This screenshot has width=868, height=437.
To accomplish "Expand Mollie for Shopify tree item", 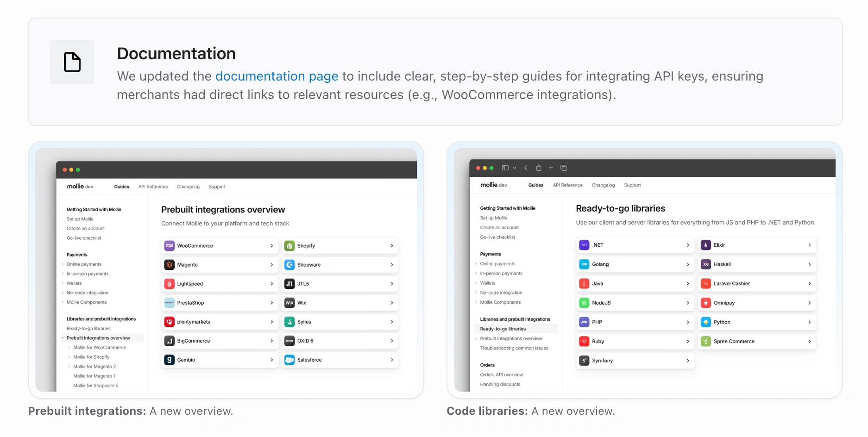I will 69,357.
